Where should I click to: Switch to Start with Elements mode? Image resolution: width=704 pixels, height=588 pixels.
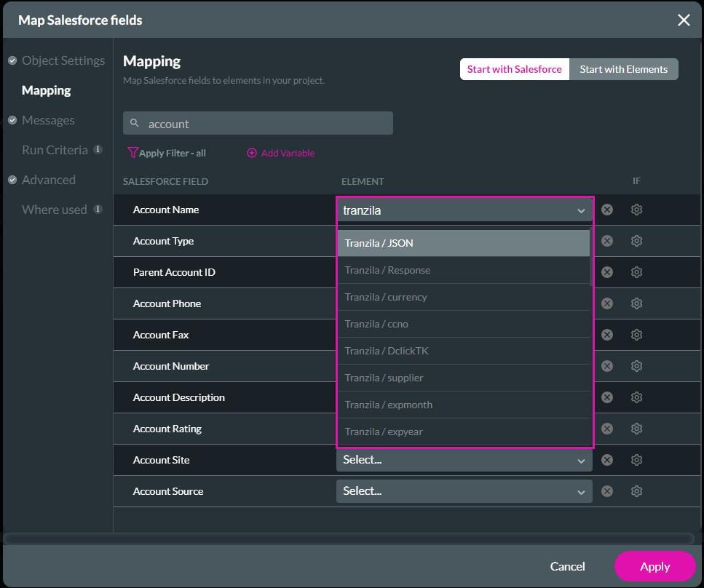point(623,69)
